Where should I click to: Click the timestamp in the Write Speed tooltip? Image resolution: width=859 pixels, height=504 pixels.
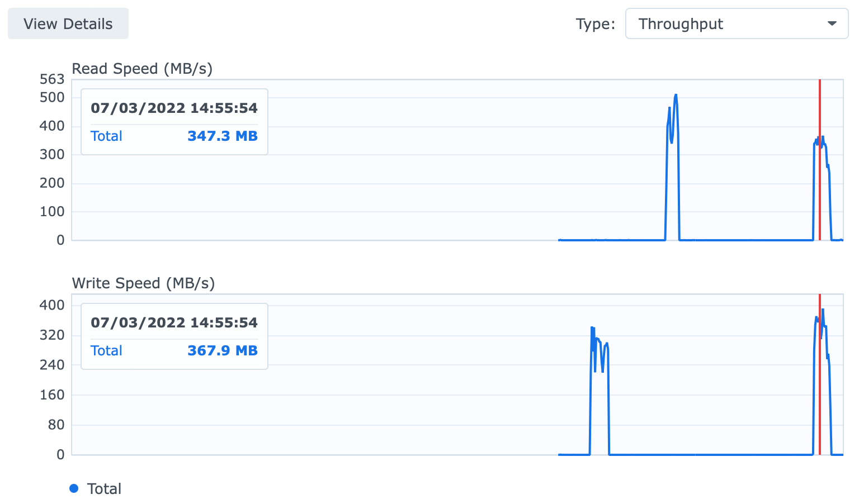coord(174,322)
